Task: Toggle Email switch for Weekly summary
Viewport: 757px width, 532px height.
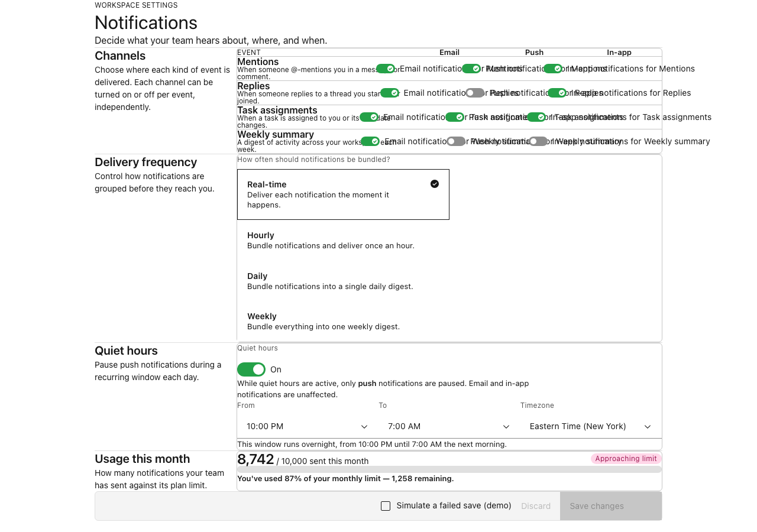Action: 370,141
